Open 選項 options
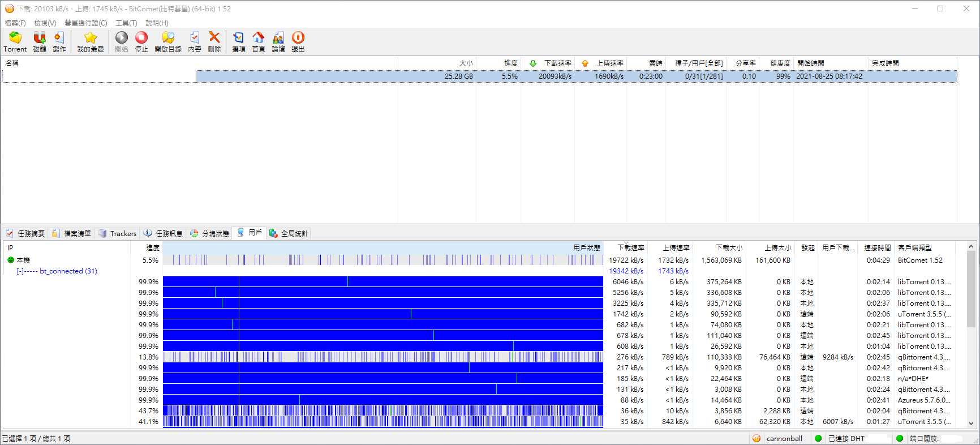 (239, 42)
